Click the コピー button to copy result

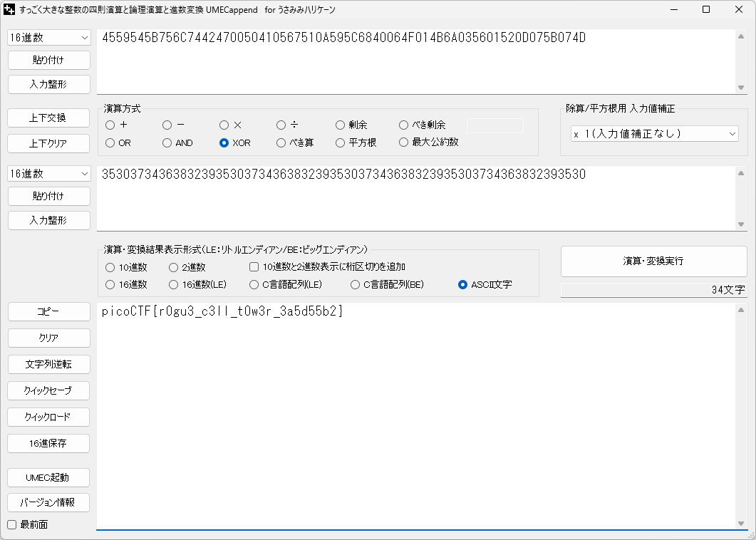[x=48, y=312]
